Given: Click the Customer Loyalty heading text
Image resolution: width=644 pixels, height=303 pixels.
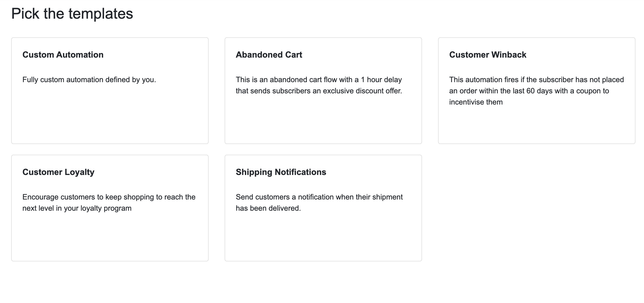Looking at the screenshot, I should 58,172.
